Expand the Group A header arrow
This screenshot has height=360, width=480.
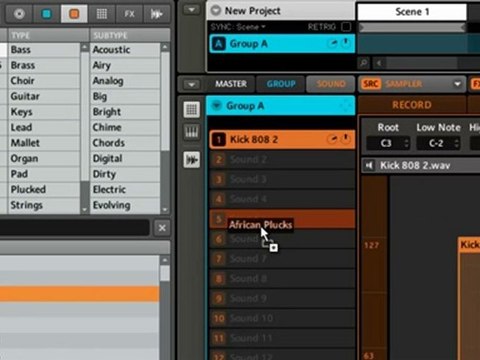pos(217,106)
